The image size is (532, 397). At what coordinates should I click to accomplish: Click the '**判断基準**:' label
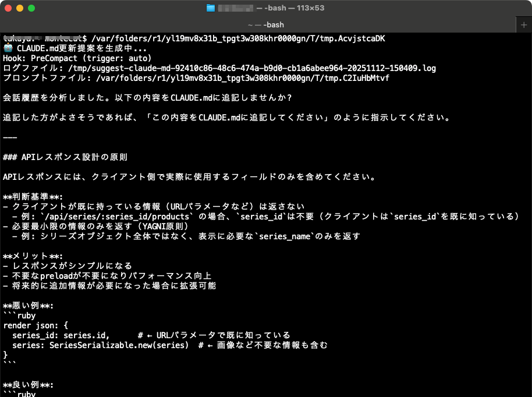tap(33, 197)
